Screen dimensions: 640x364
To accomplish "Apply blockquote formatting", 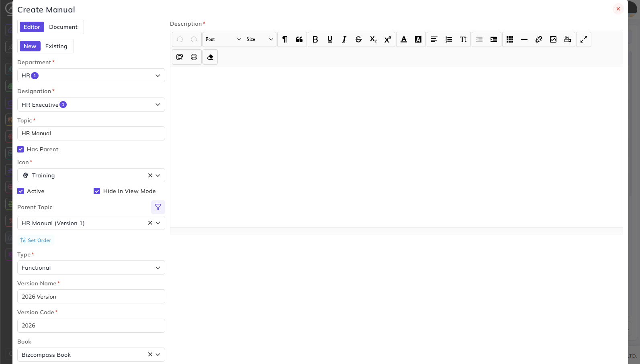I will [x=299, y=39].
